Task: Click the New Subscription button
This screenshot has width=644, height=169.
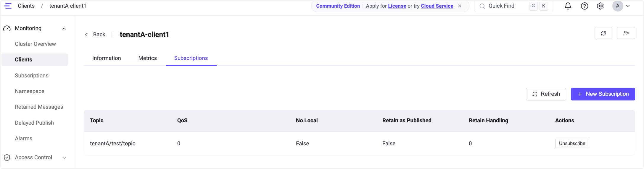Action: coord(603,94)
